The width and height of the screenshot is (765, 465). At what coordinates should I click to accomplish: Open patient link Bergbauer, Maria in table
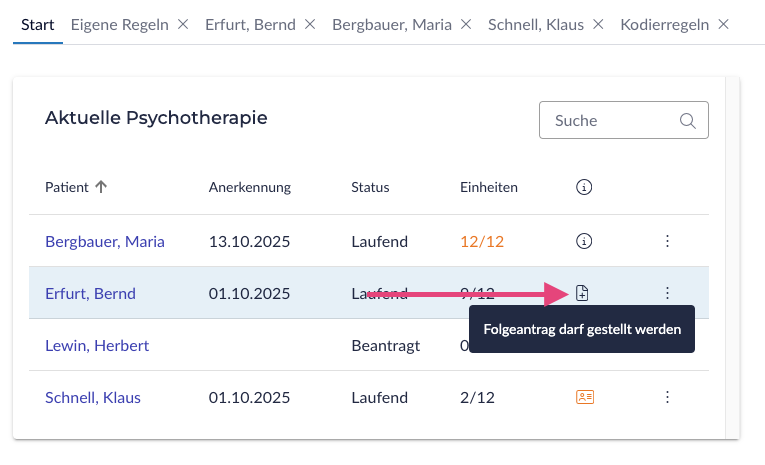tap(105, 241)
